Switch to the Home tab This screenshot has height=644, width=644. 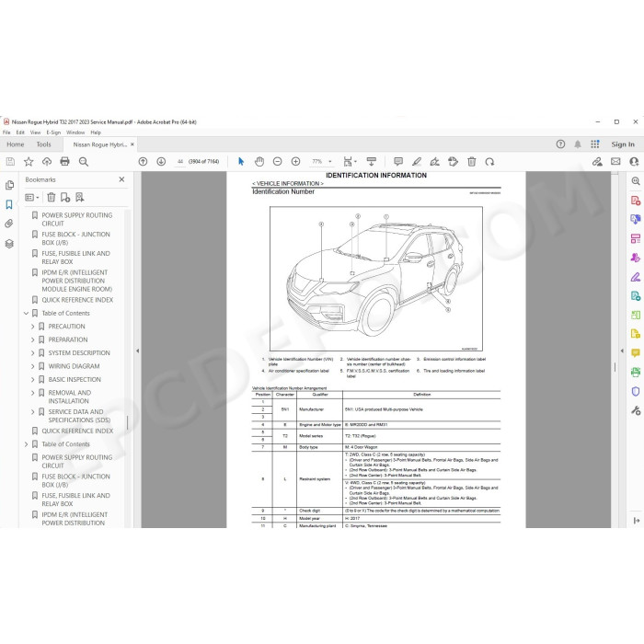pos(16,144)
